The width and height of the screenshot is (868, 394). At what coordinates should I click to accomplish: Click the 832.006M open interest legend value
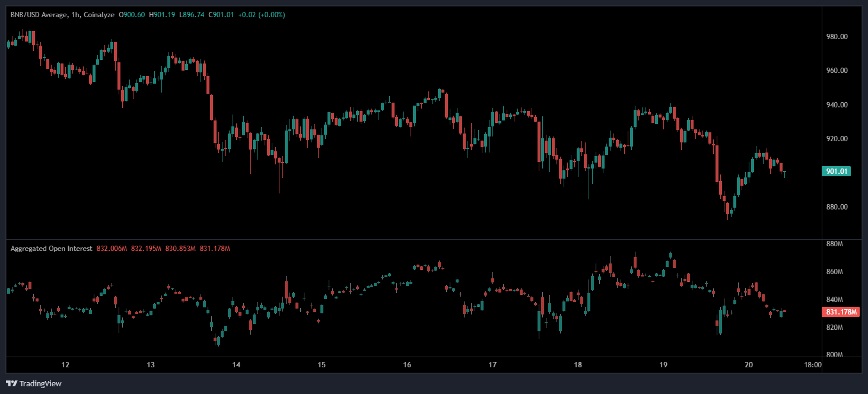(112, 249)
